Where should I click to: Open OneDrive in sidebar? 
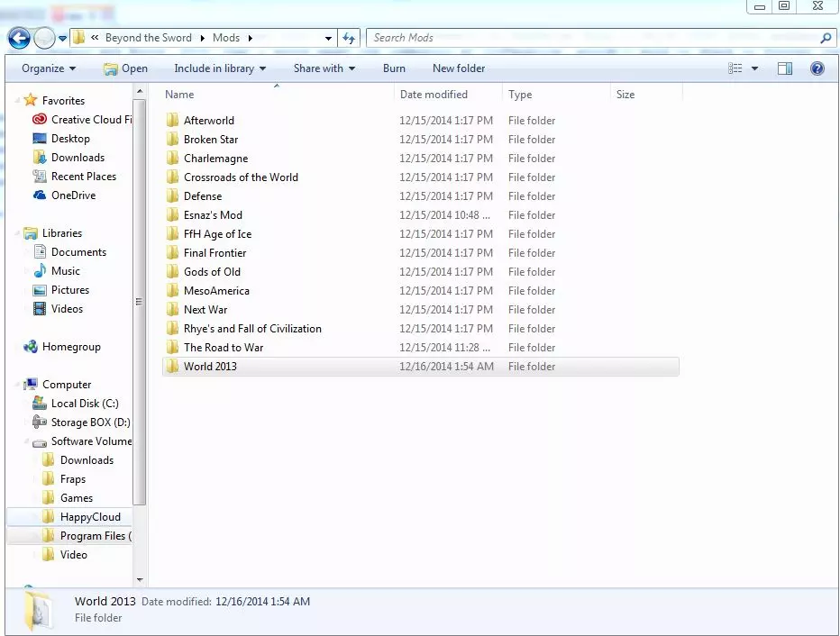73,195
